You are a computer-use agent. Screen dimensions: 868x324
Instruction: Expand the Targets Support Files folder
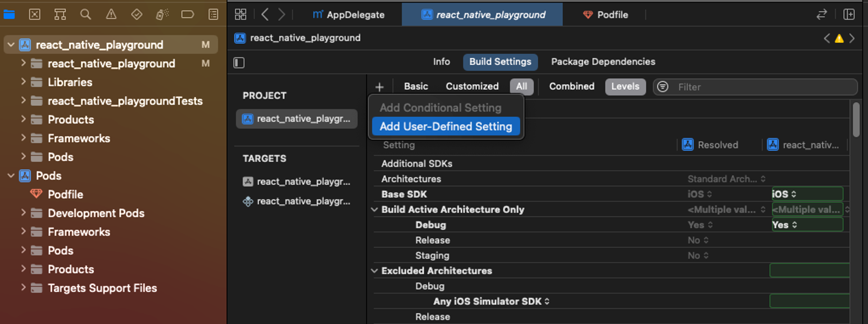point(23,288)
